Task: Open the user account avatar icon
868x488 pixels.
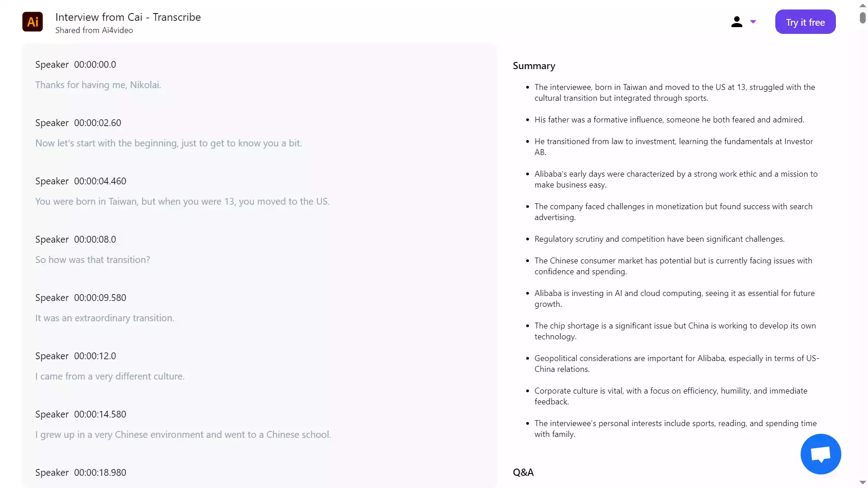Action: coord(736,22)
